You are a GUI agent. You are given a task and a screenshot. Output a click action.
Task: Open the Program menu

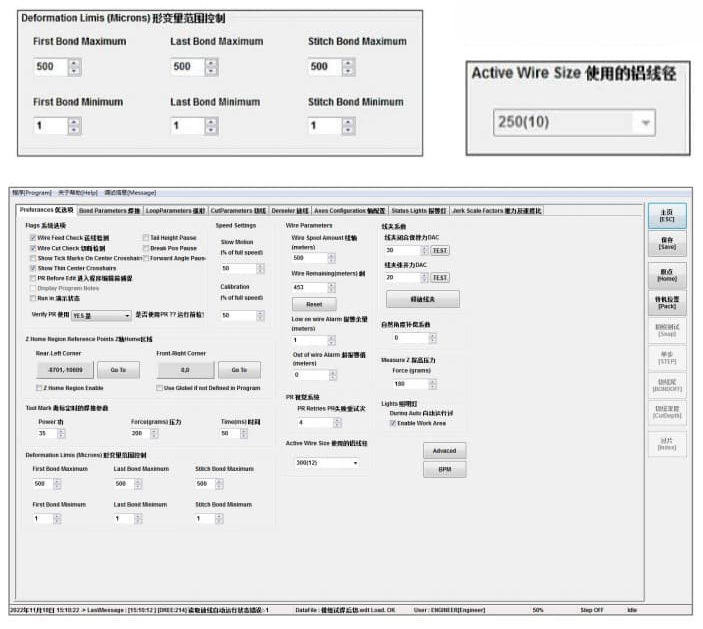click(32, 193)
